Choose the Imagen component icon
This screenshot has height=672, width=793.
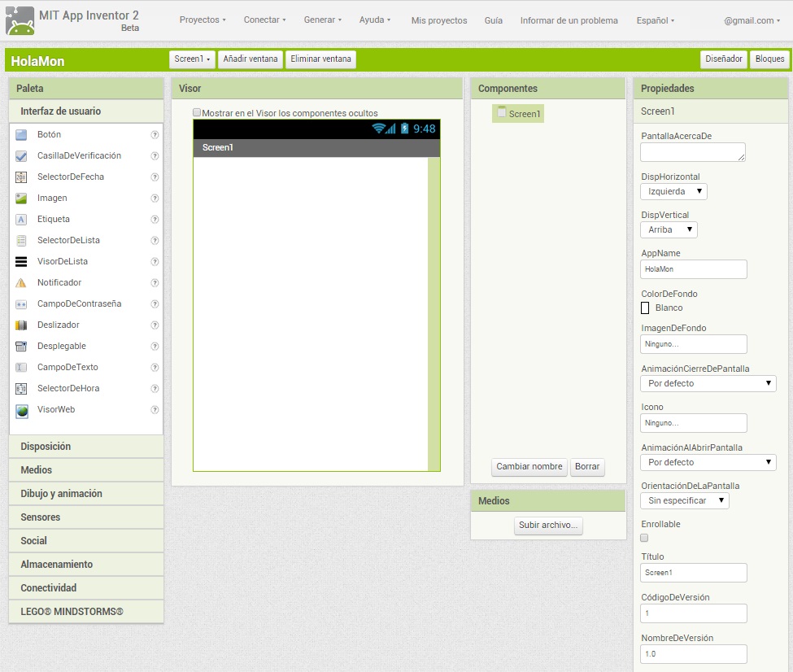coord(21,199)
